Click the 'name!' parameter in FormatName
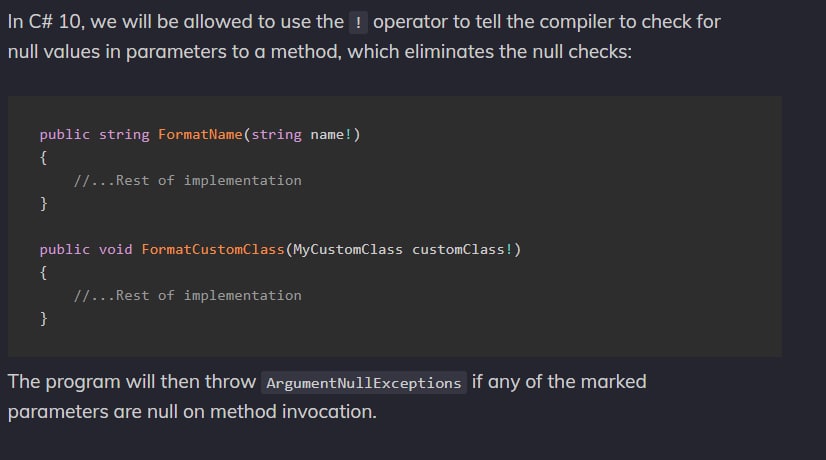The image size is (826, 460). (x=331, y=134)
